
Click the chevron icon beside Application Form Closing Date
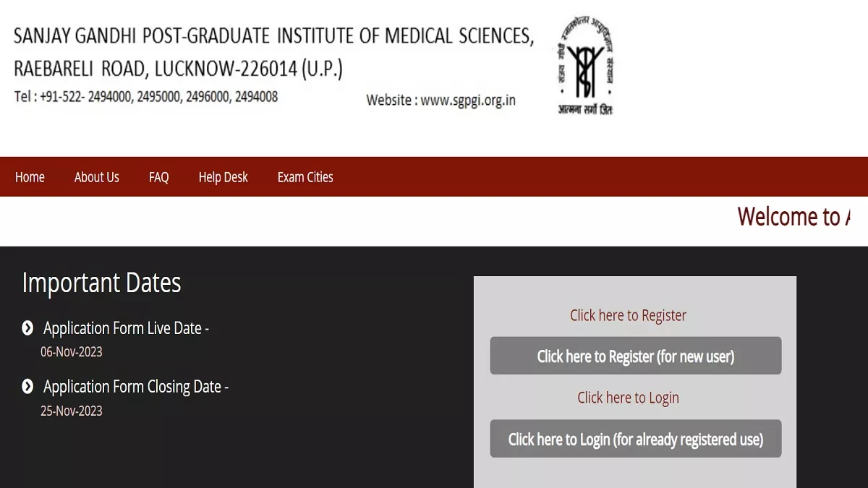[x=27, y=387]
